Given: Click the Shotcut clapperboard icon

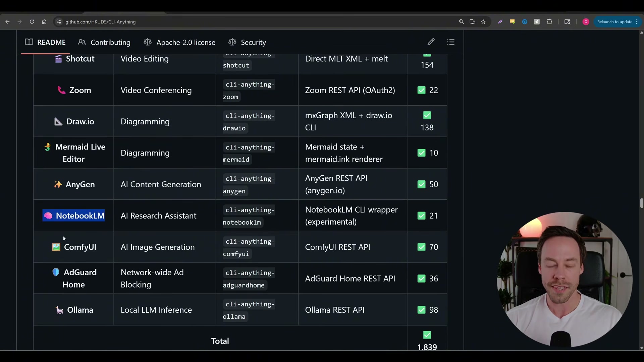Looking at the screenshot, I should pos(58,59).
